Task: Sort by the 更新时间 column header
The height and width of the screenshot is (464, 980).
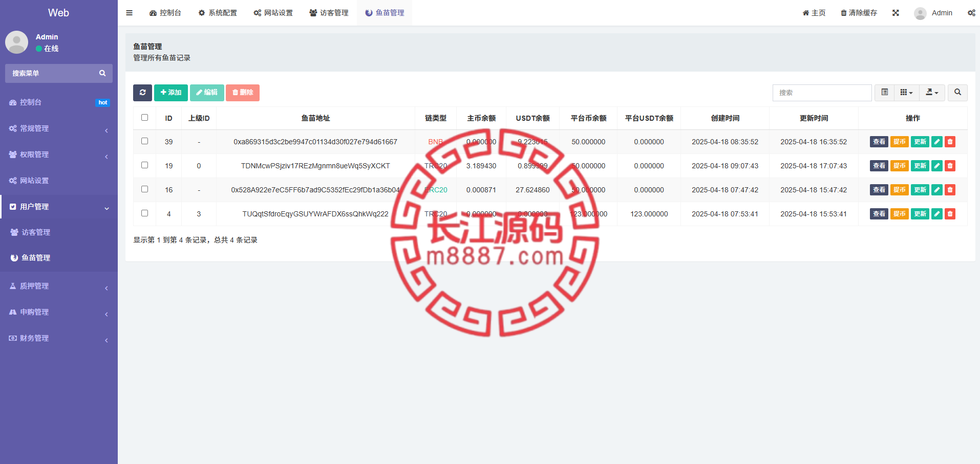Action: pos(814,118)
